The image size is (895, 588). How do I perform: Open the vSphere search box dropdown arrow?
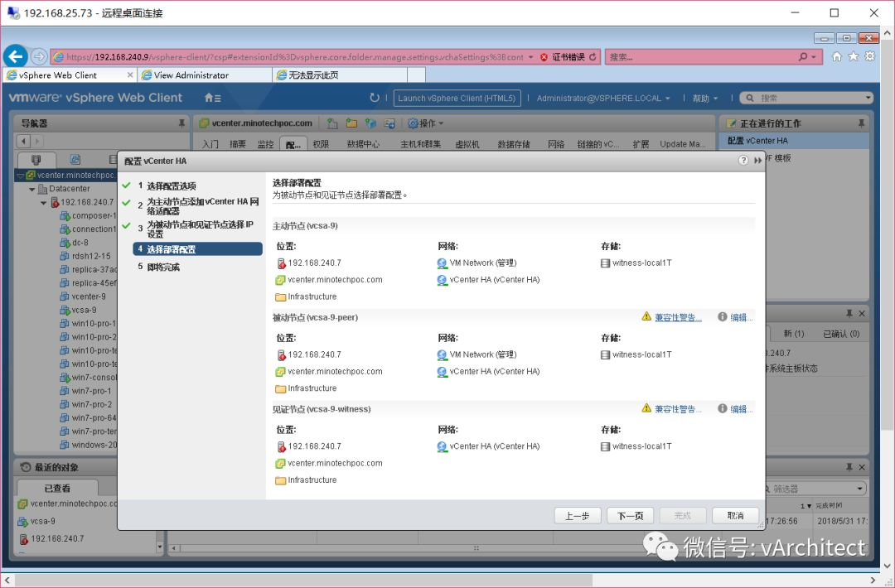tap(868, 98)
